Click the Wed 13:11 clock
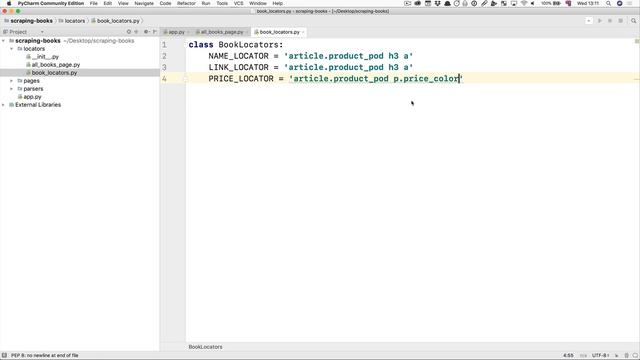Screen dimensions: 640x360 click(x=588, y=3)
